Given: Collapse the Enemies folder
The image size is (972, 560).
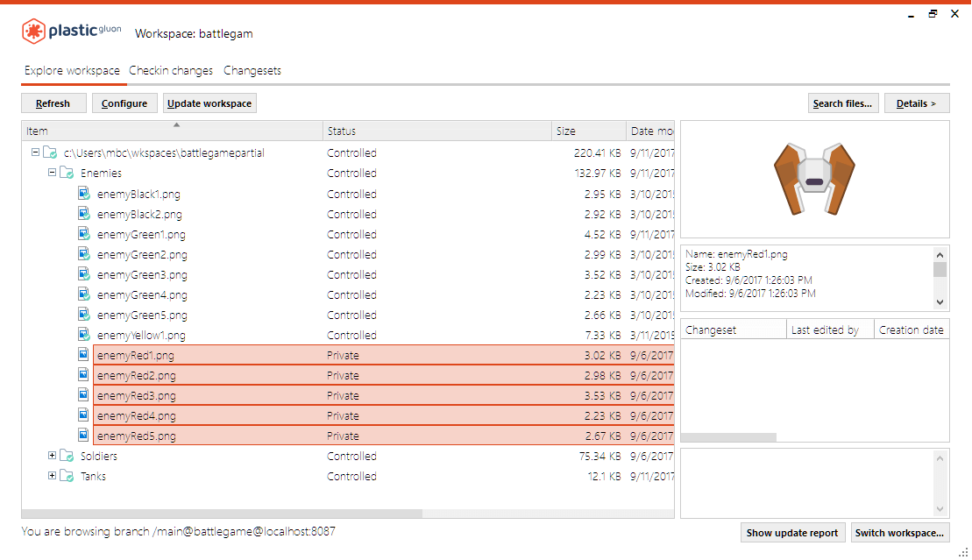Looking at the screenshot, I should pos(52,173).
